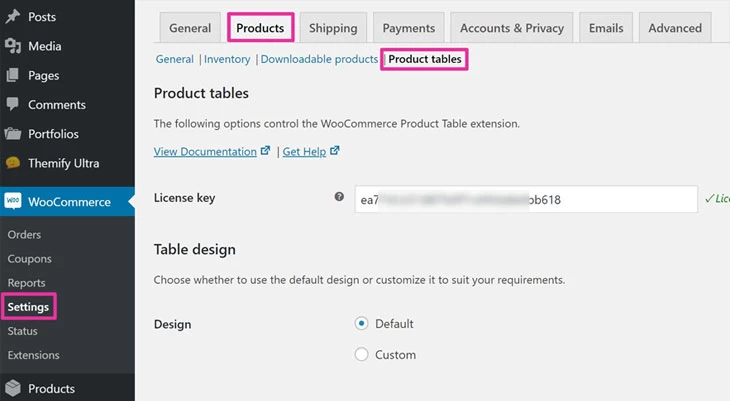Click the WooCommerce Woo logo icon
The image size is (730, 401).
point(13,201)
